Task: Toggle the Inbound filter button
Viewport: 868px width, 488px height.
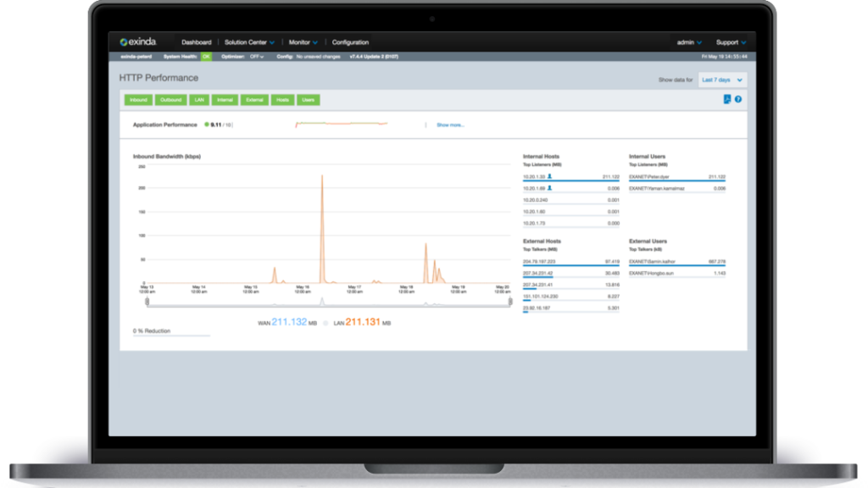Action: tap(138, 100)
